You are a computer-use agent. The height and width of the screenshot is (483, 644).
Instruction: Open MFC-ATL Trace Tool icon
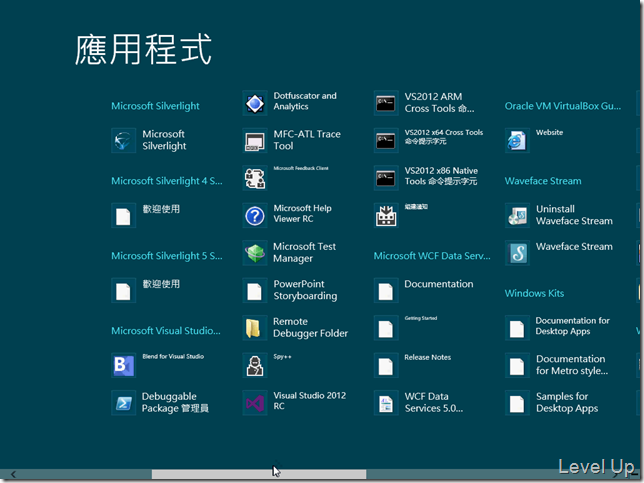click(x=255, y=140)
